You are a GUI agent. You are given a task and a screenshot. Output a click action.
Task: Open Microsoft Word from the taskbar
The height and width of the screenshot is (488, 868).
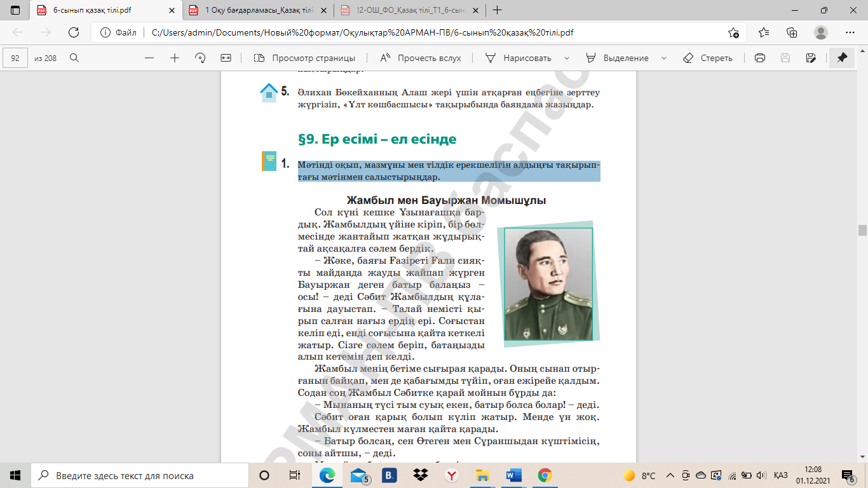513,475
